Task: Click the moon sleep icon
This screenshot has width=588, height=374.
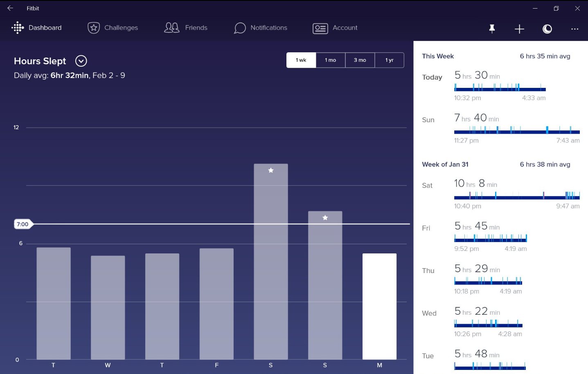Action: pyautogui.click(x=547, y=29)
